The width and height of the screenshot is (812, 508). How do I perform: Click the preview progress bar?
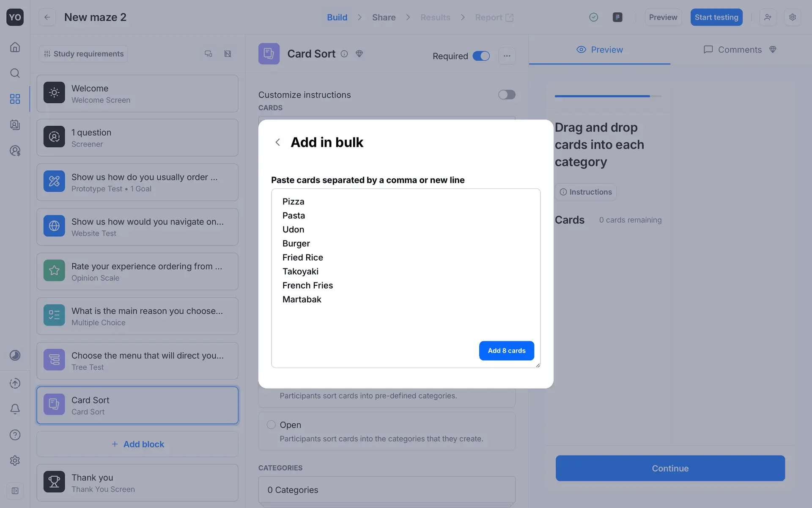[608, 96]
